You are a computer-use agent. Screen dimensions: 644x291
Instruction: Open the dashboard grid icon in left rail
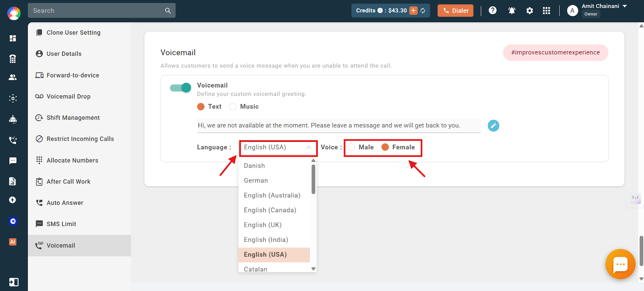click(13, 38)
